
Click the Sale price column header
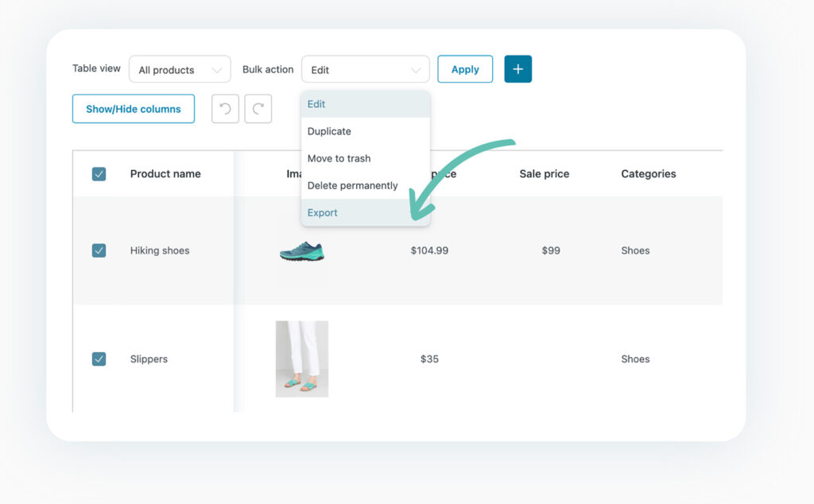(544, 173)
